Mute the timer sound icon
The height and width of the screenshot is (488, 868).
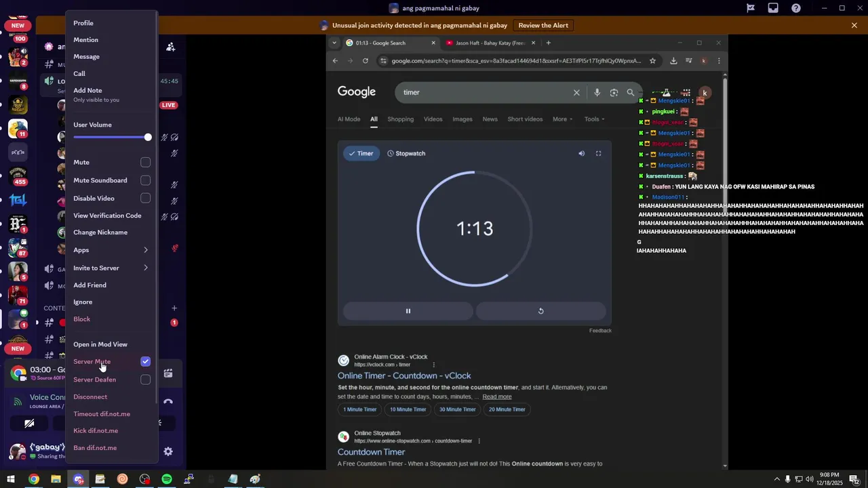pyautogui.click(x=581, y=154)
